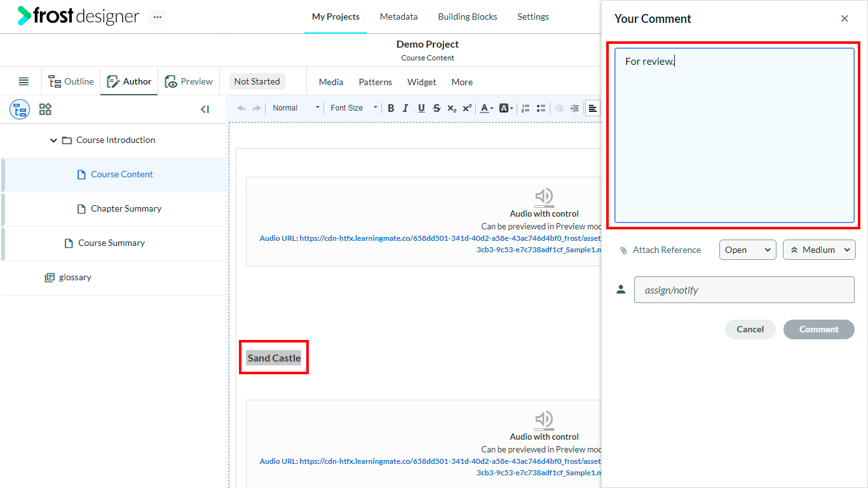Submit with the Comment button

pos(819,329)
